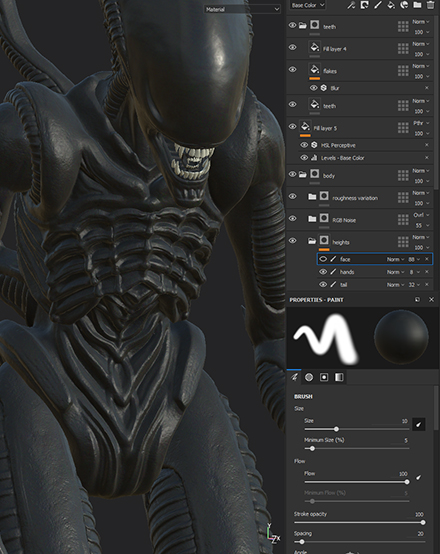The height and width of the screenshot is (554, 440).
Task: Click the brush stroke preview thumbnail
Action: [x=325, y=338]
